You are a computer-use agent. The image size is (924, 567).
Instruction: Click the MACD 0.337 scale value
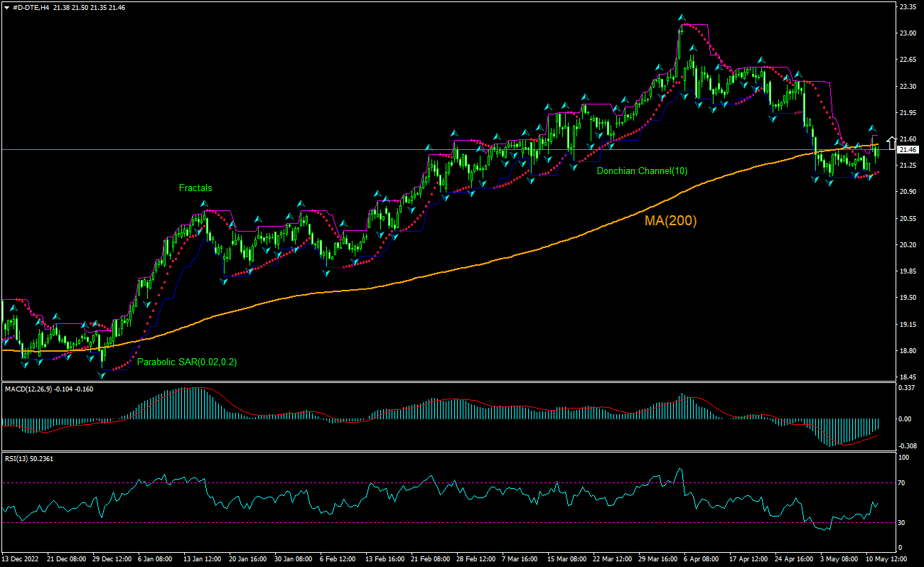click(x=907, y=389)
